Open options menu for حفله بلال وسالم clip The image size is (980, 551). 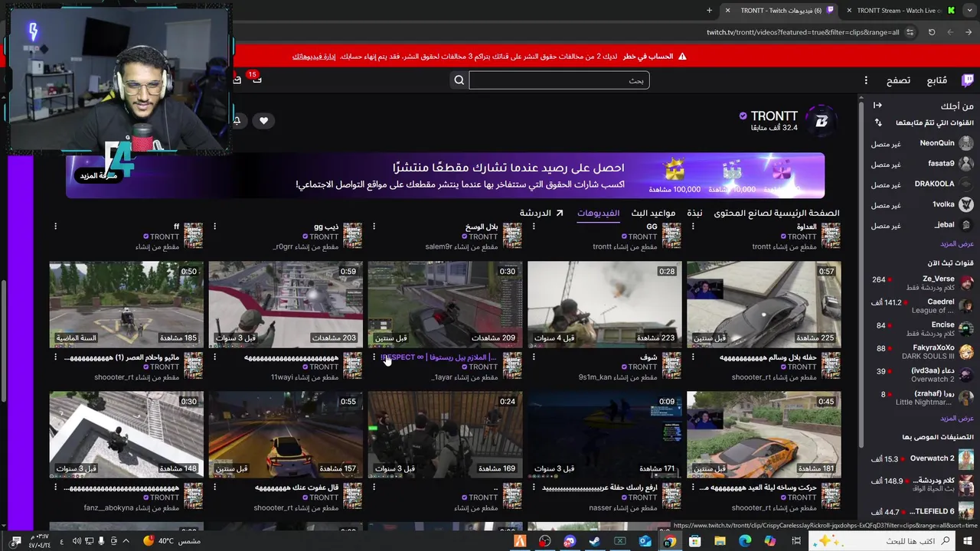pos(693,357)
